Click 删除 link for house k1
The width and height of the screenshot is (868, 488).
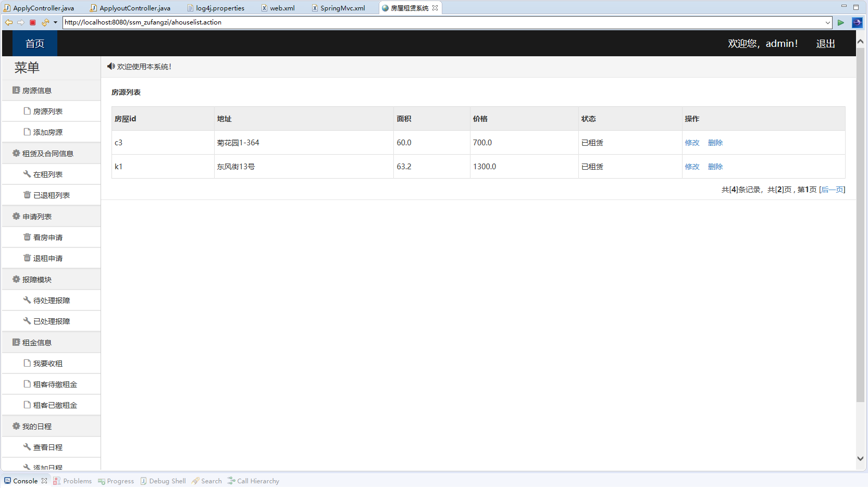tap(715, 167)
